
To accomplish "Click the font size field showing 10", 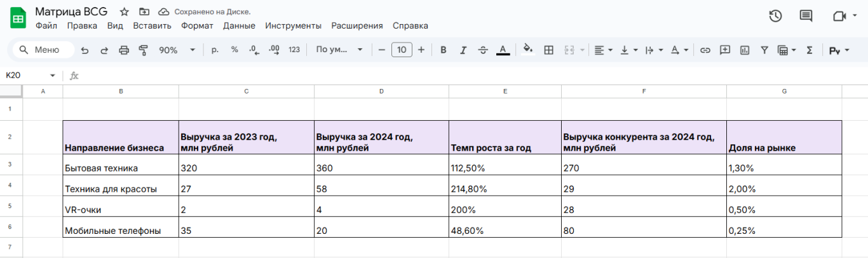I will point(402,50).
